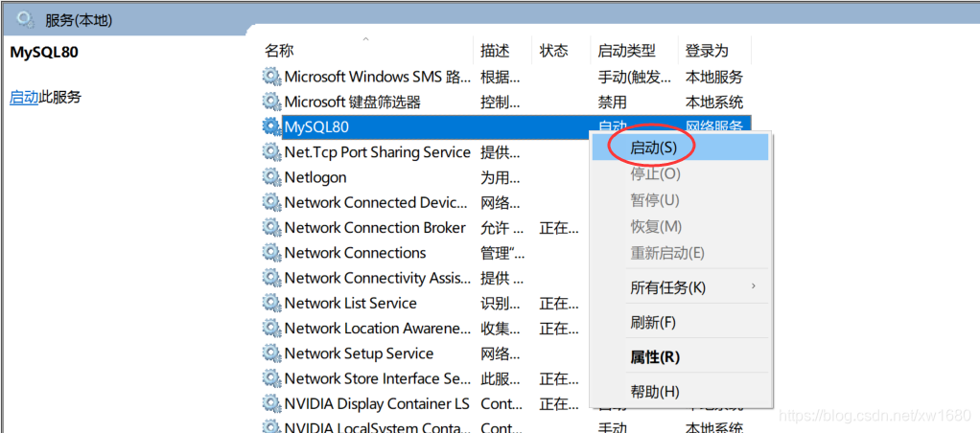Viewport: 980px width, 433px height.
Task: Select the MySQL80 service name
Action: [x=316, y=127]
